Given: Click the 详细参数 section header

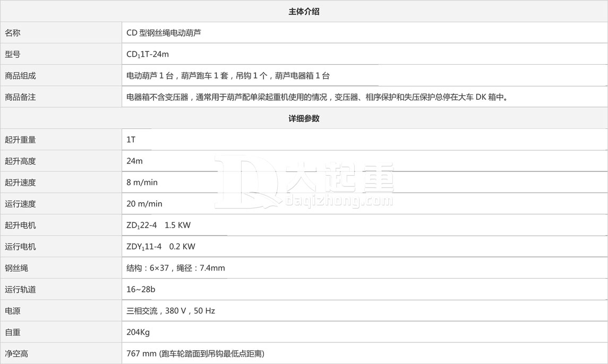Looking at the screenshot, I should coord(304,119).
